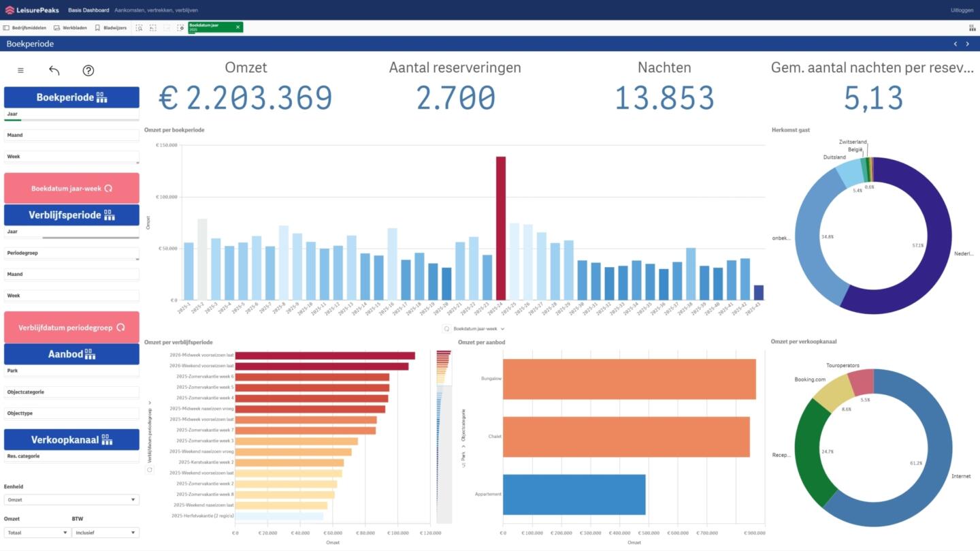
Task: Click the undo arrow icon
Action: point(54,70)
